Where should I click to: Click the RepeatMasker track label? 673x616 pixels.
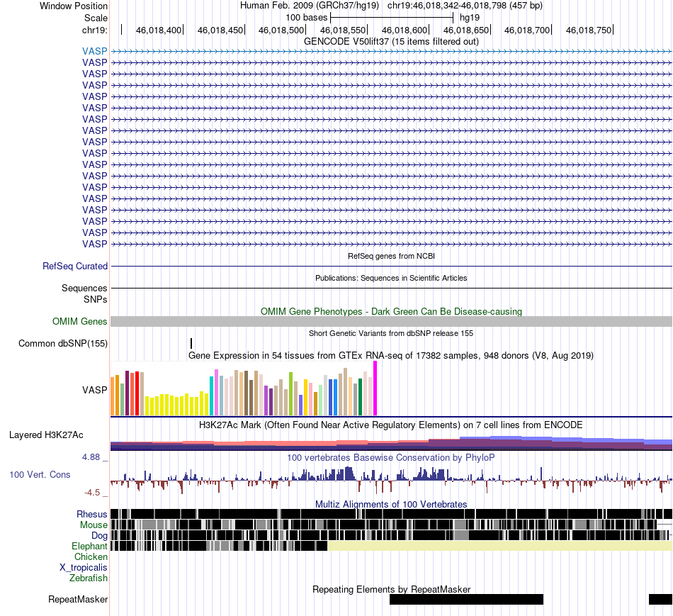tap(78, 599)
